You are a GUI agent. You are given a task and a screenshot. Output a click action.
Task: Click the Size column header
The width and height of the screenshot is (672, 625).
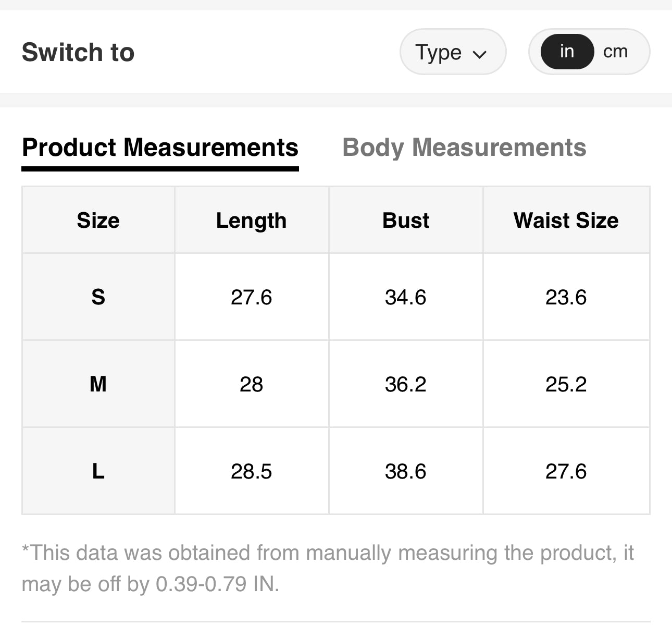pyautogui.click(x=98, y=220)
